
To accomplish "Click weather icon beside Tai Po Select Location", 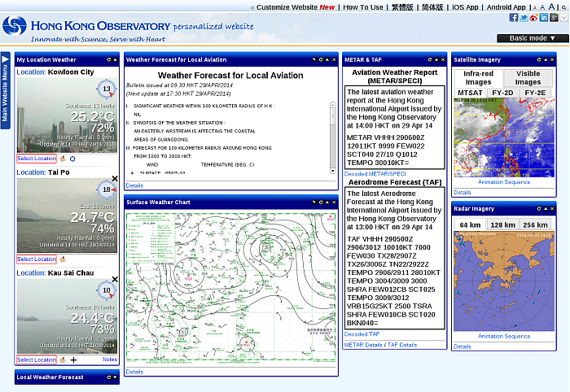I will pos(63,259).
